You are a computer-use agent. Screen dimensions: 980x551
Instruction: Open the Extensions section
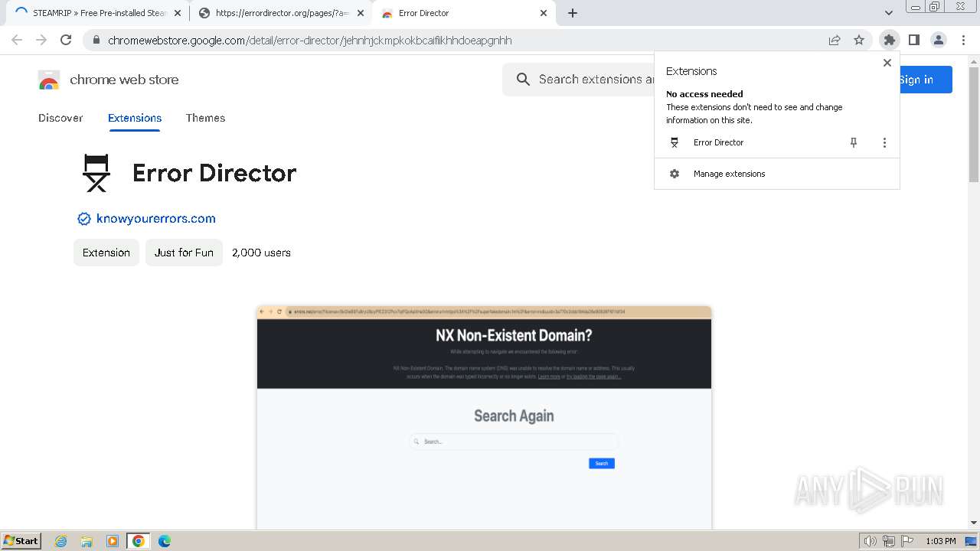[x=135, y=118]
